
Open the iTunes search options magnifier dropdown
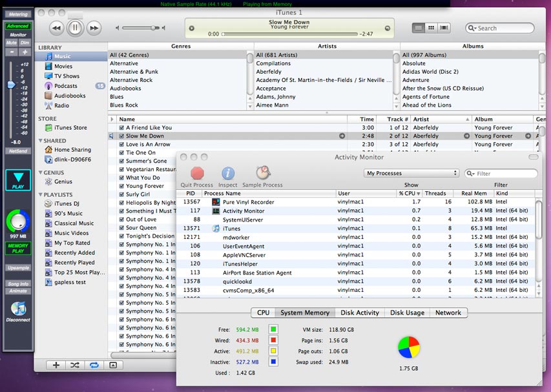(x=472, y=28)
